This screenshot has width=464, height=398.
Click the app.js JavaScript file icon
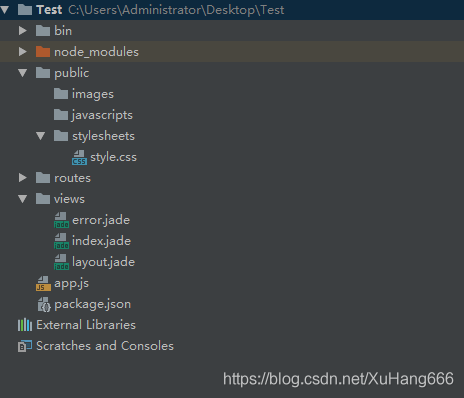43,283
